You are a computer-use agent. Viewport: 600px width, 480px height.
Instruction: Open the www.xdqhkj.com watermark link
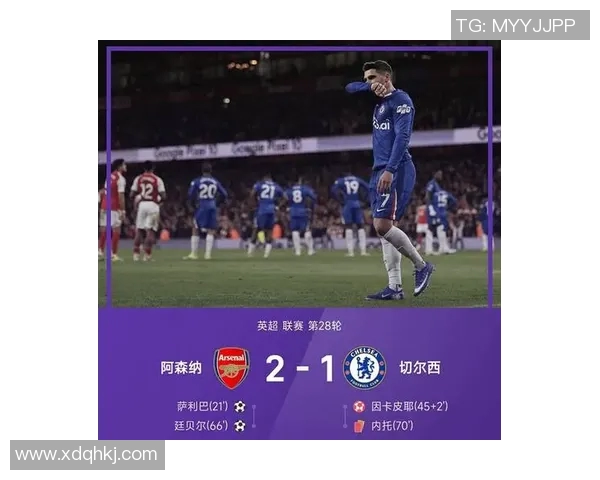tap(86, 455)
